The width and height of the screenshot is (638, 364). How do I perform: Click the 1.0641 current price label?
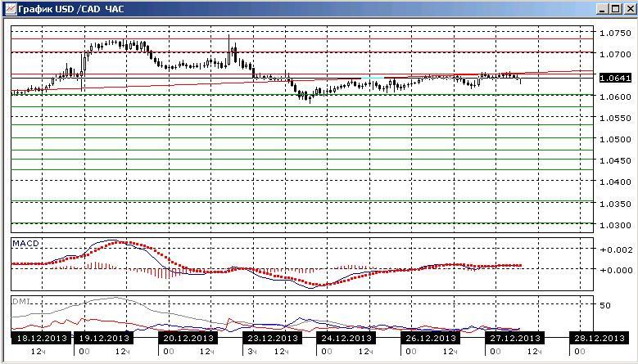tap(616, 78)
